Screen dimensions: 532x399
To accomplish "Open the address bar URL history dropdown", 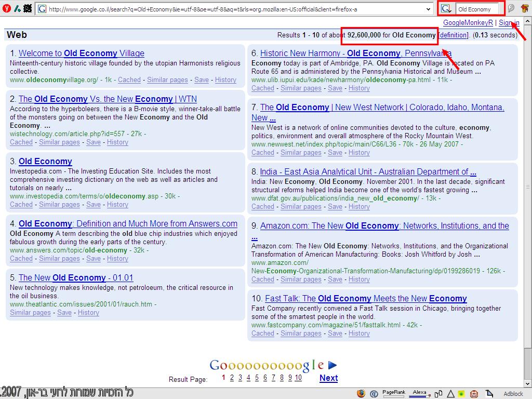I will tap(428, 9).
